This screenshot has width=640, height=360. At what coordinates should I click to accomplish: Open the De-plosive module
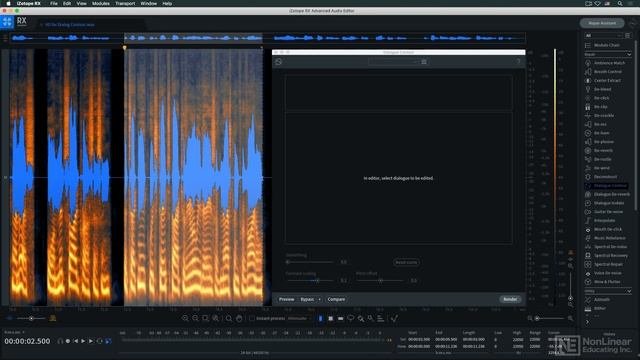(600, 142)
